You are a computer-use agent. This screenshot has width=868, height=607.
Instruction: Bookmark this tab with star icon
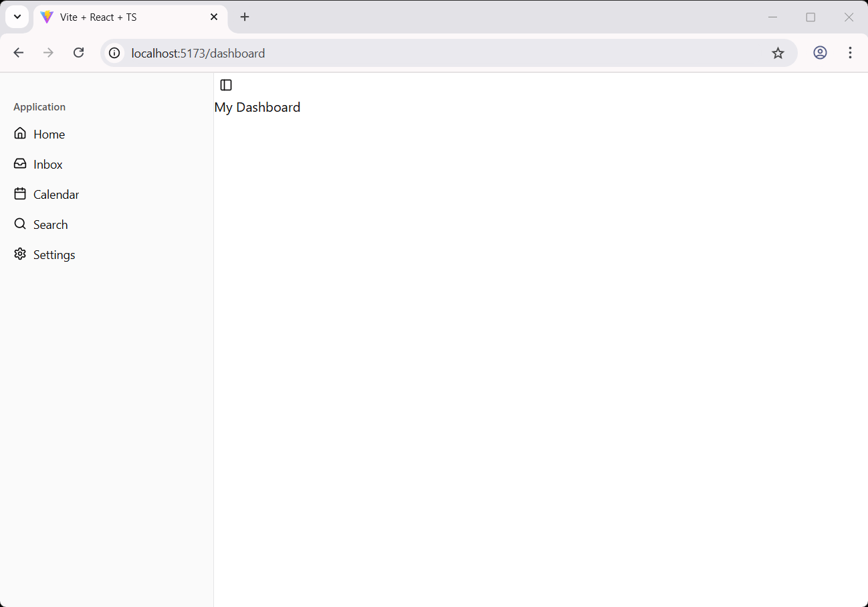coord(778,53)
